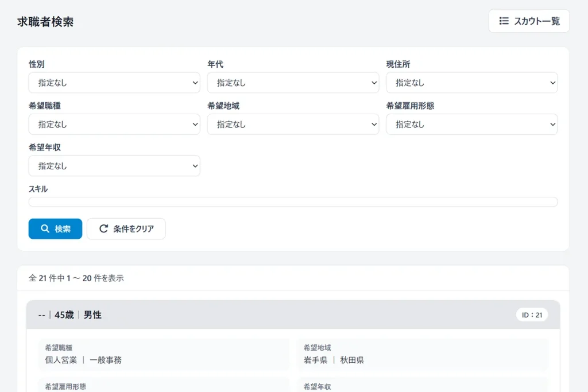Open the 希望職種 dropdown
This screenshot has height=392, width=588.
[114, 125]
